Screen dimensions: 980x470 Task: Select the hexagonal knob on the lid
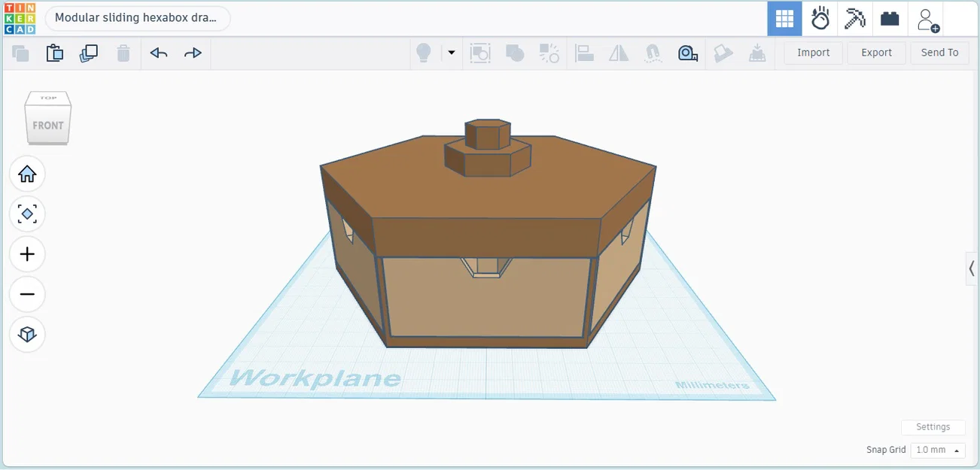[488, 135]
